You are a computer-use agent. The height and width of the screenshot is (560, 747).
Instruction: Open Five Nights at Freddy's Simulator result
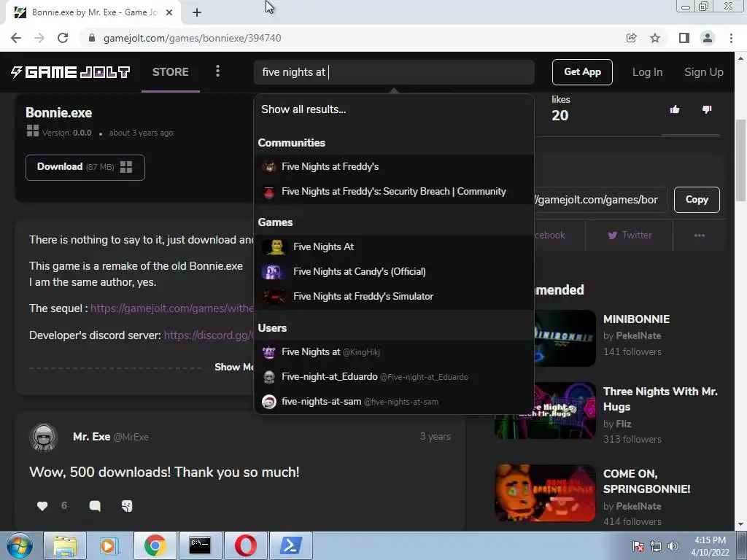point(393,296)
